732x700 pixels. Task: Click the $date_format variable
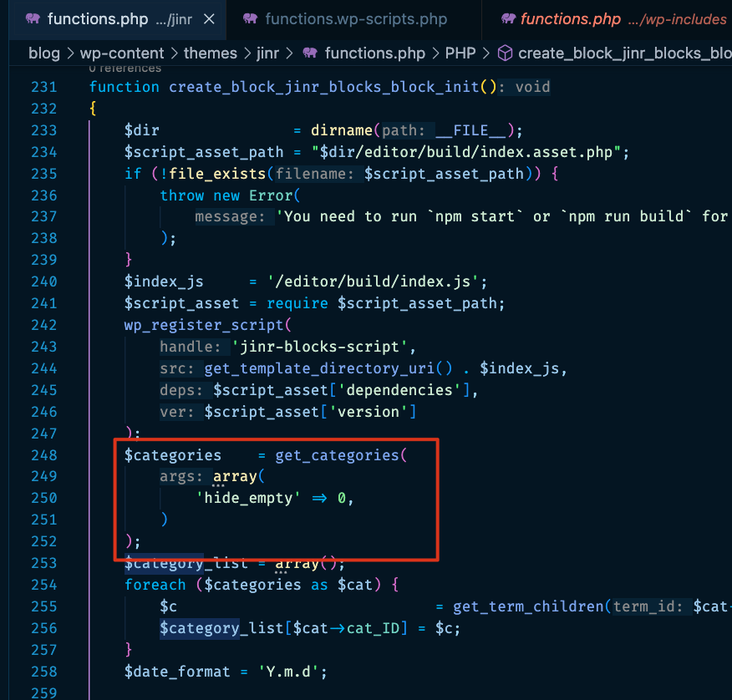[x=177, y=672]
